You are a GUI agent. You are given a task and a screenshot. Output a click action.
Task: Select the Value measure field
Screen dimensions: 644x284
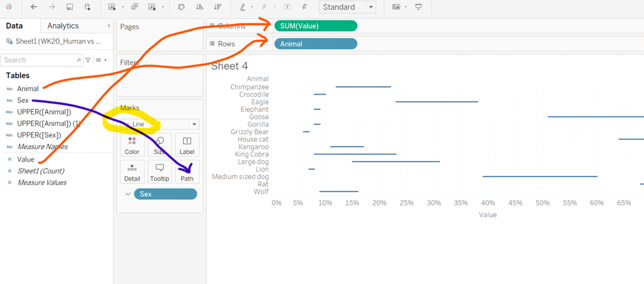point(26,159)
